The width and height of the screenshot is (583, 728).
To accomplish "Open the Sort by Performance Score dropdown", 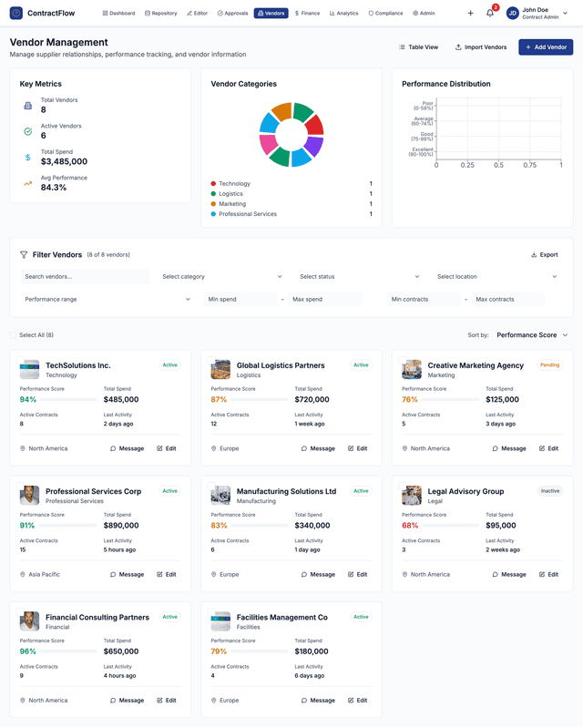I will [532, 335].
